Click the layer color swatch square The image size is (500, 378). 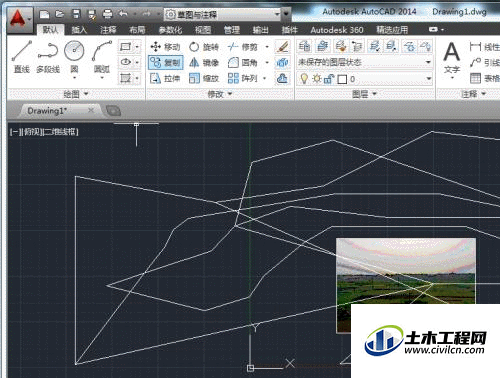[x=342, y=79]
